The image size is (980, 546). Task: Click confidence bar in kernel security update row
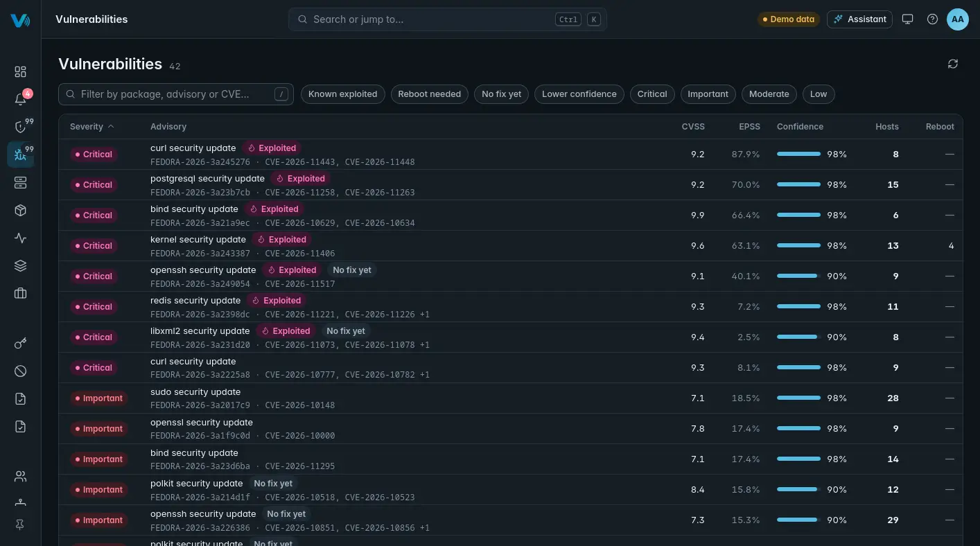[x=798, y=246]
